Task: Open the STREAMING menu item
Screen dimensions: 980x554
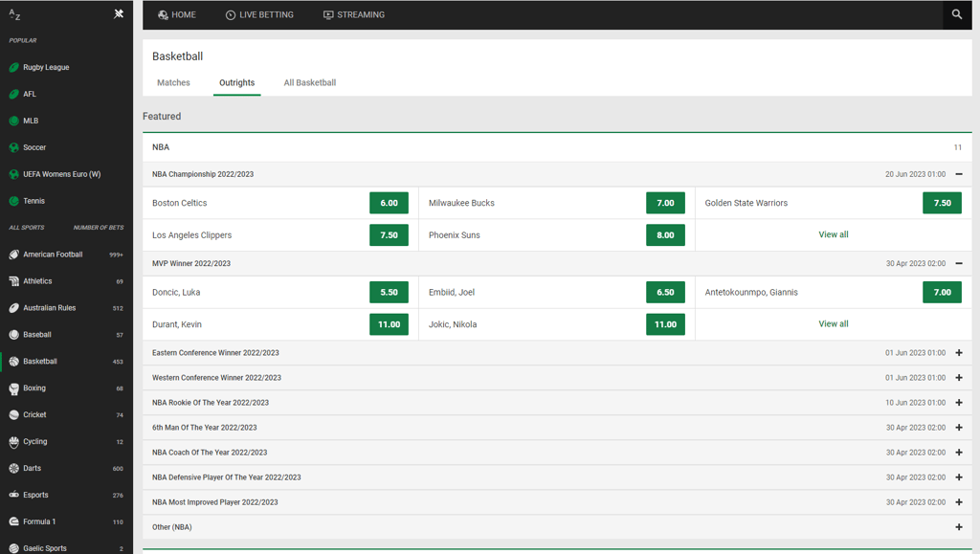Action: point(354,15)
